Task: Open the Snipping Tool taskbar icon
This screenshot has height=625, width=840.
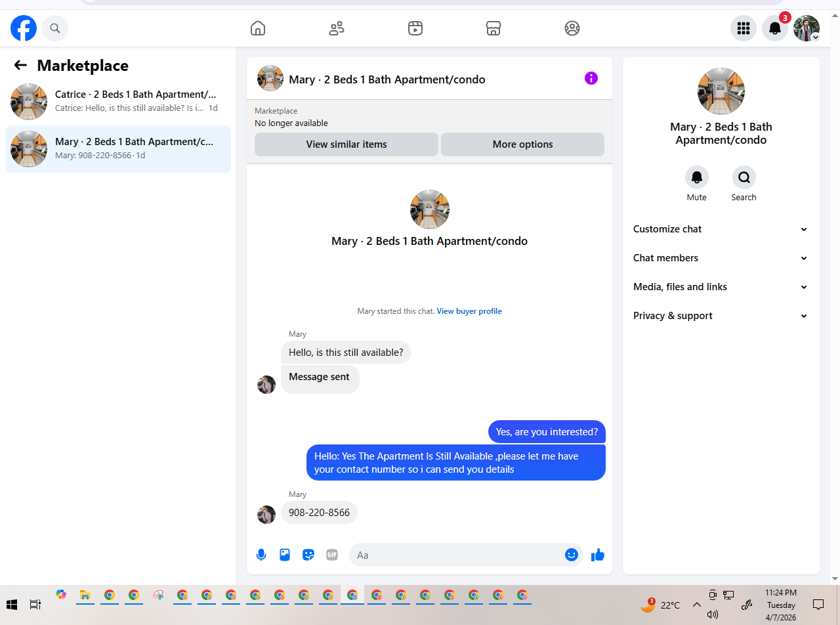Action: (158, 595)
